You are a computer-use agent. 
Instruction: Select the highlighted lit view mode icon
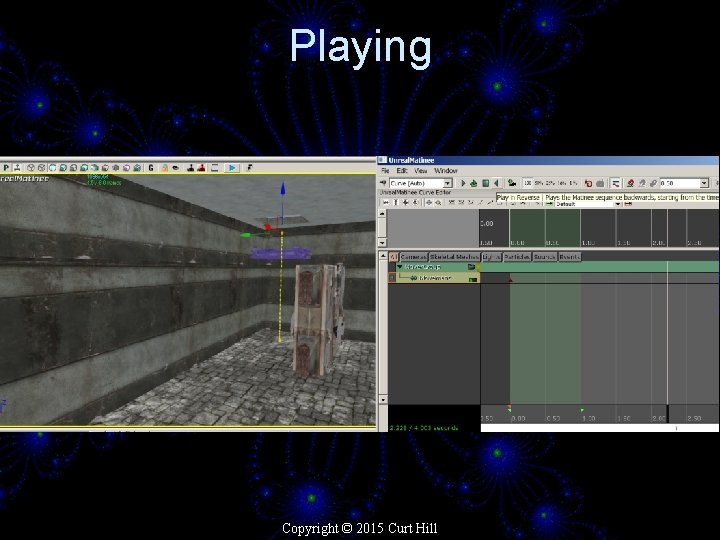pyautogui.click(x=52, y=168)
